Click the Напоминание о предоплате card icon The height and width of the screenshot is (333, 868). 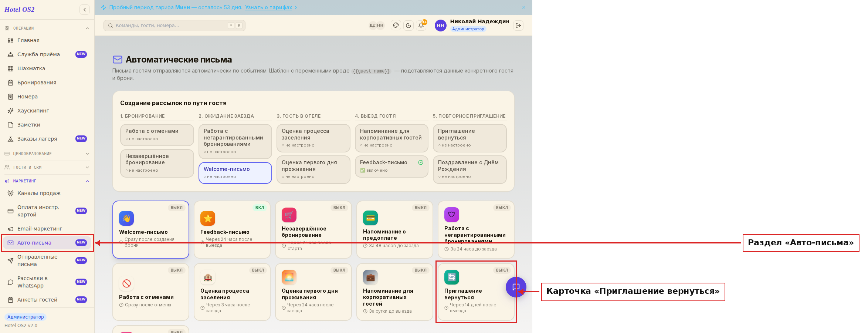370,218
